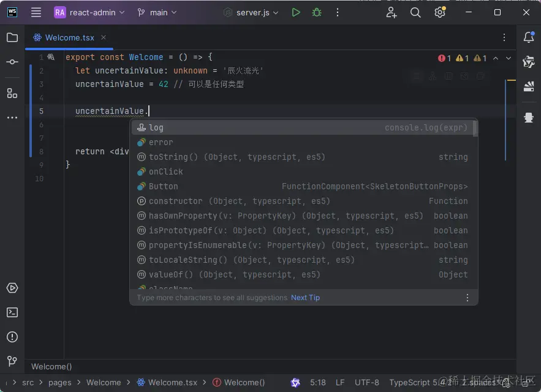Open completion popup options menu

(x=467, y=298)
